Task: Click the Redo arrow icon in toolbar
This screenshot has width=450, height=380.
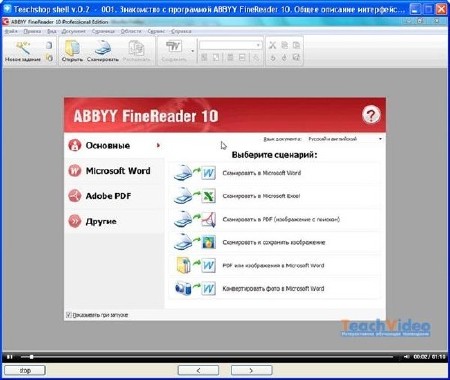Action: click(284, 57)
